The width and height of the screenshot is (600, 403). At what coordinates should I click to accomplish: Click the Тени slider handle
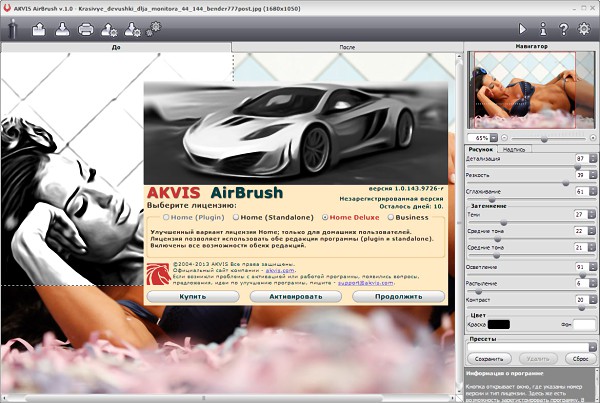click(504, 223)
